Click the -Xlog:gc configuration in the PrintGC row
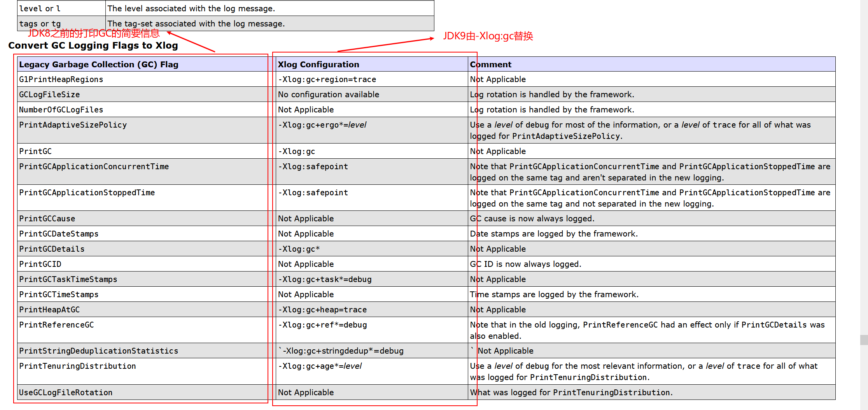 click(x=297, y=151)
